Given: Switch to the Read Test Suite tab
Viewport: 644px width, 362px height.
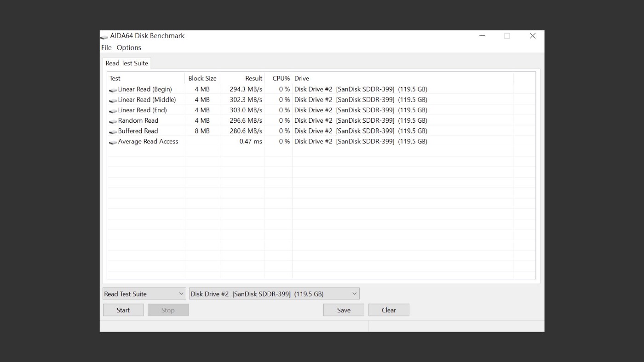Looking at the screenshot, I should [126, 63].
